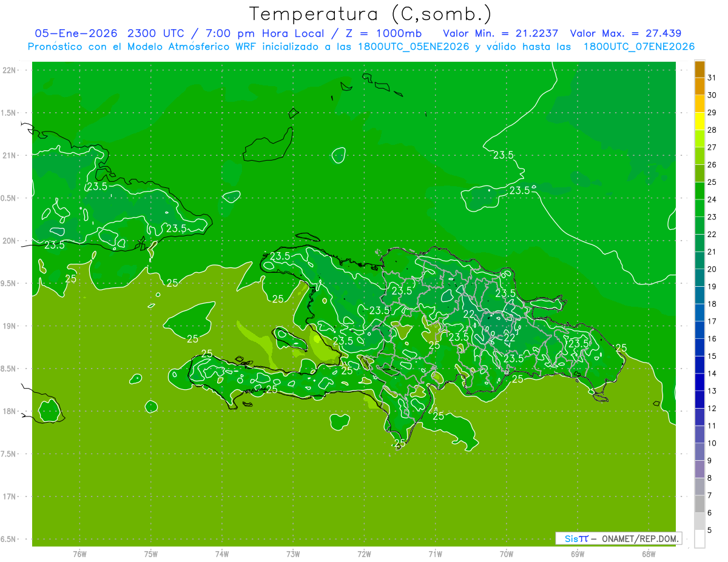Click the title "Temperatura (C,somb.)"
The width and height of the screenshot is (728, 562).
[370, 14]
